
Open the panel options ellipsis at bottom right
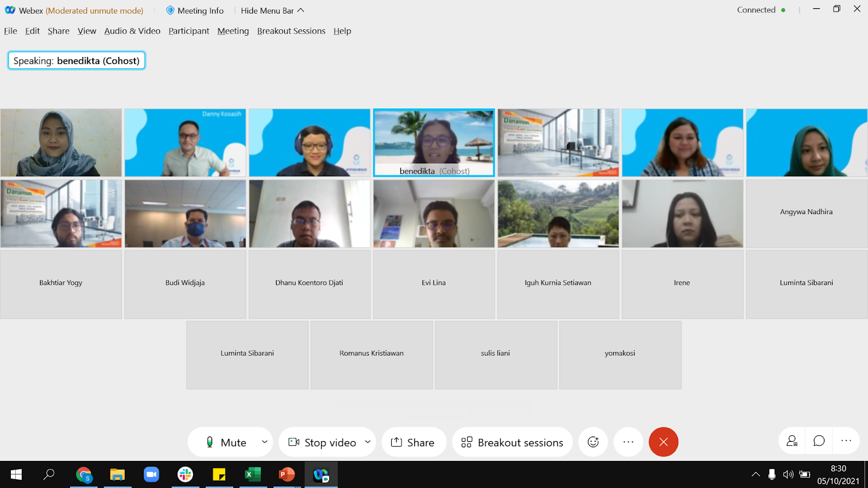click(846, 441)
